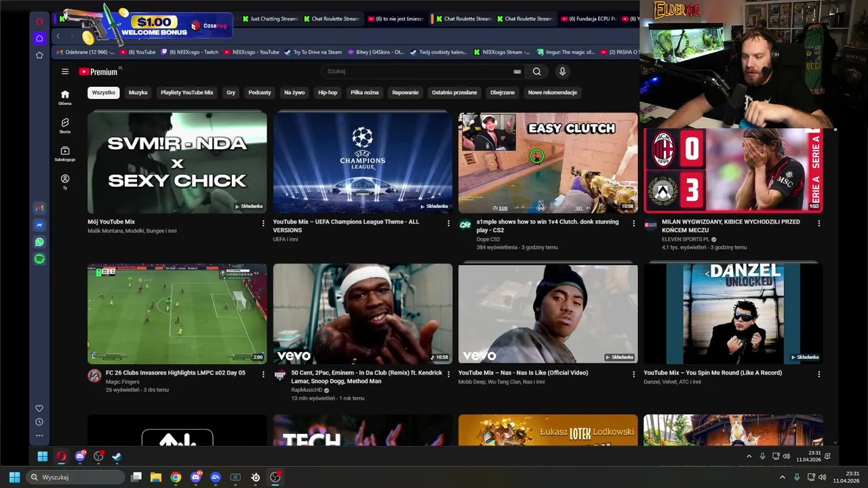Open the YouTube hamburger guide menu
This screenshot has height=488, width=868.
pyautogui.click(x=65, y=71)
